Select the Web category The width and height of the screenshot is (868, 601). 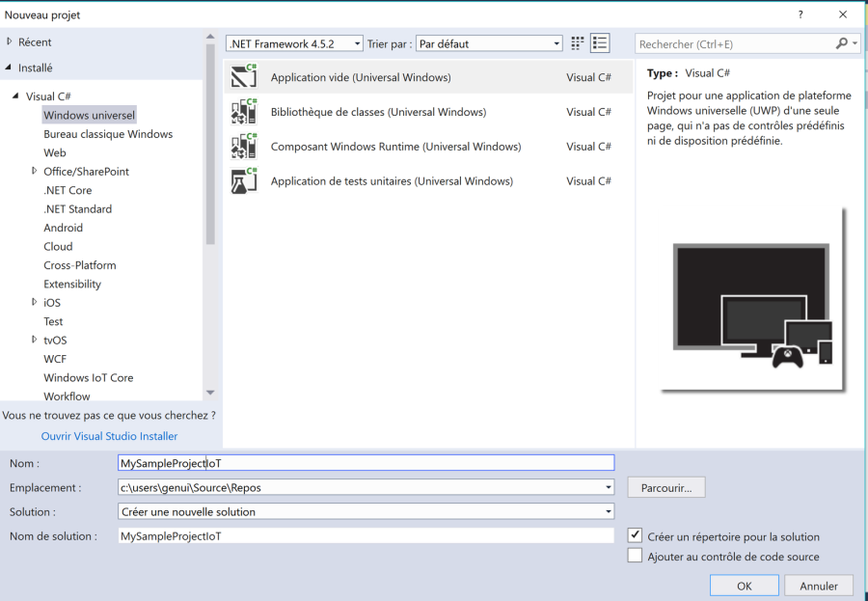tap(55, 152)
